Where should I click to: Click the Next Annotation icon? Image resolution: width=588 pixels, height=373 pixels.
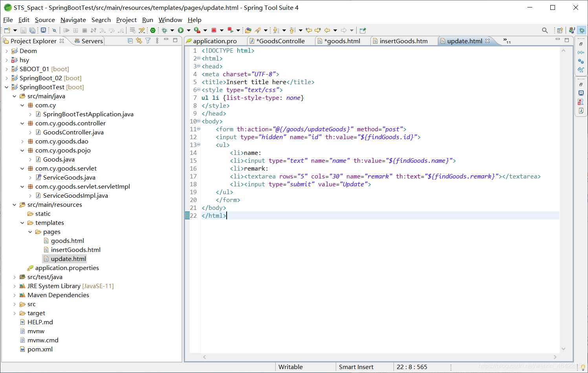pos(276,30)
